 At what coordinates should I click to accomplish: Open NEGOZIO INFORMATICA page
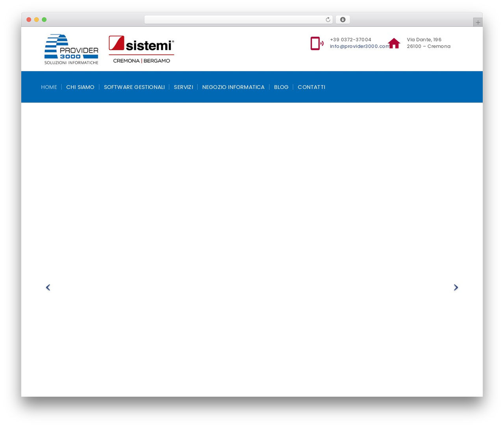tap(233, 87)
